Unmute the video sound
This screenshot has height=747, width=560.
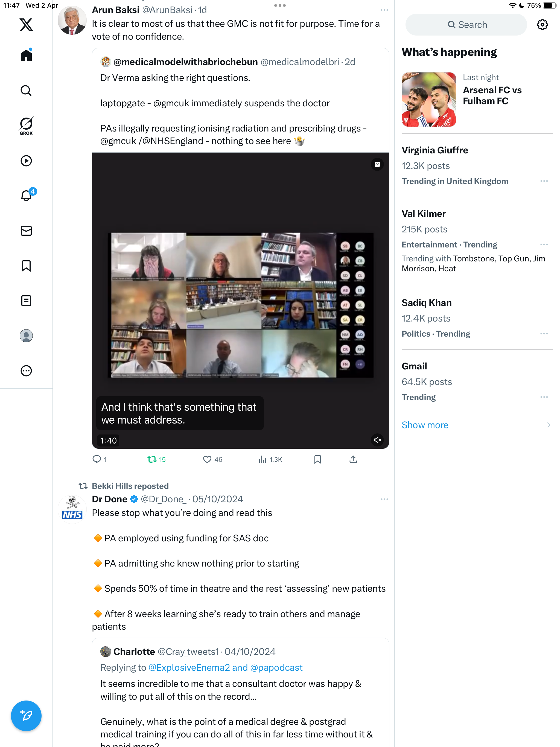[377, 440]
